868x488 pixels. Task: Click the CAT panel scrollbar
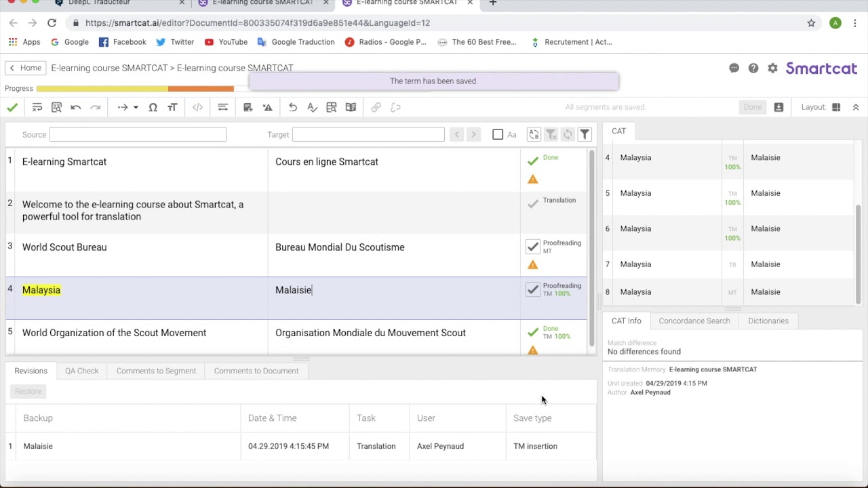[858, 254]
